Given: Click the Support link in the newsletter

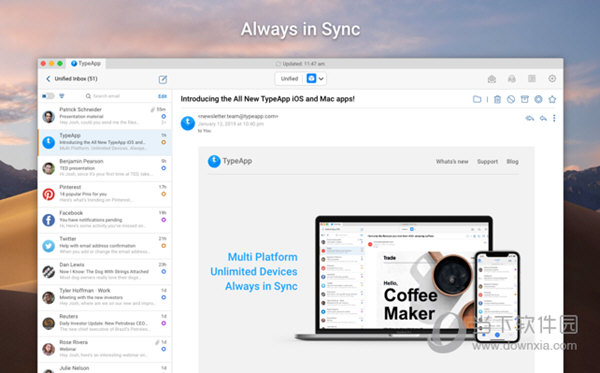Looking at the screenshot, I should click(487, 162).
